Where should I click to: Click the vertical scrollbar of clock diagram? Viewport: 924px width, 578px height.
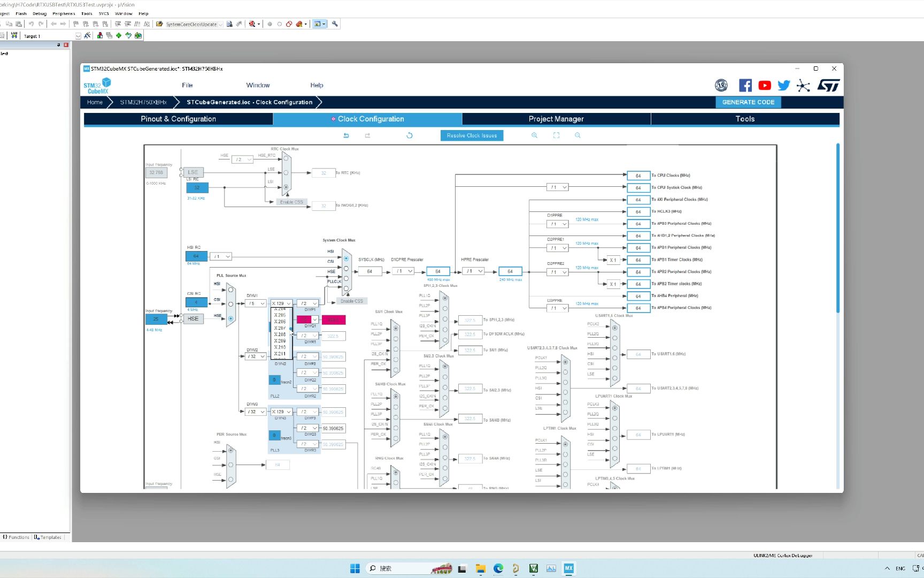click(x=837, y=227)
